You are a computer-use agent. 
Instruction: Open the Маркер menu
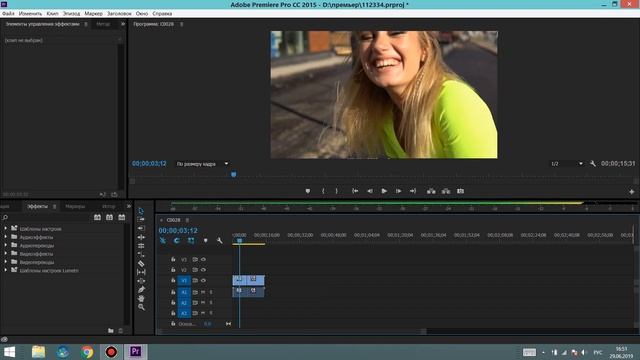93,13
